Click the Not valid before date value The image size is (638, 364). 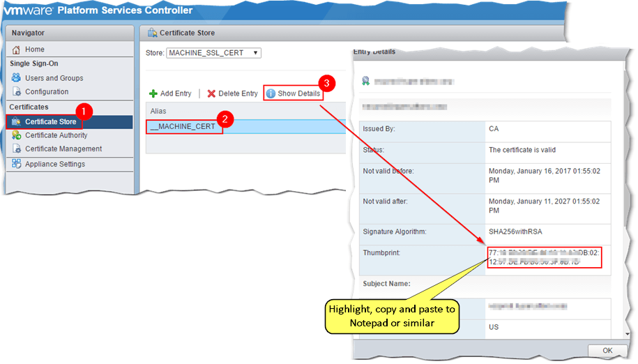click(x=545, y=175)
